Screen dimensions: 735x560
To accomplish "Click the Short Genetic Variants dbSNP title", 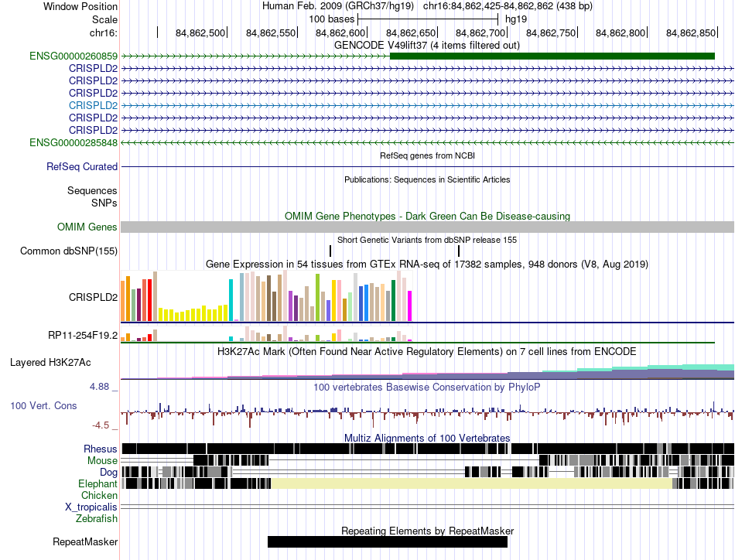I will click(x=427, y=240).
